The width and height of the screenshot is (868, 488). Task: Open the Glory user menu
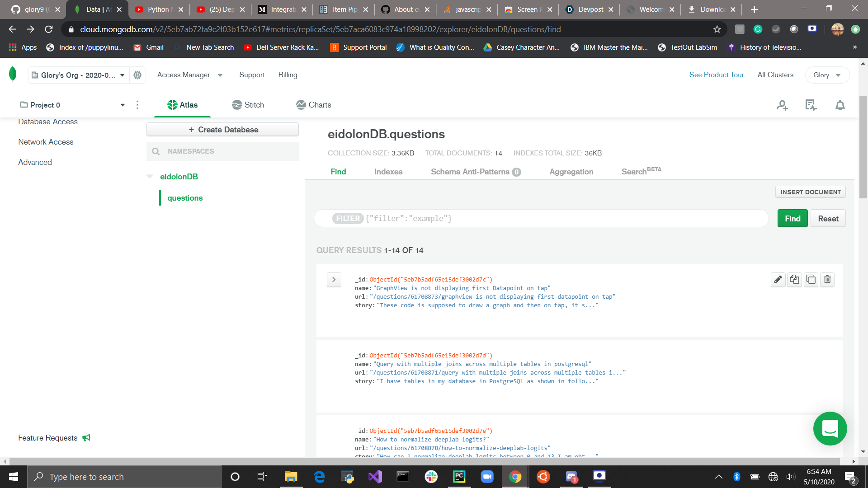click(827, 75)
